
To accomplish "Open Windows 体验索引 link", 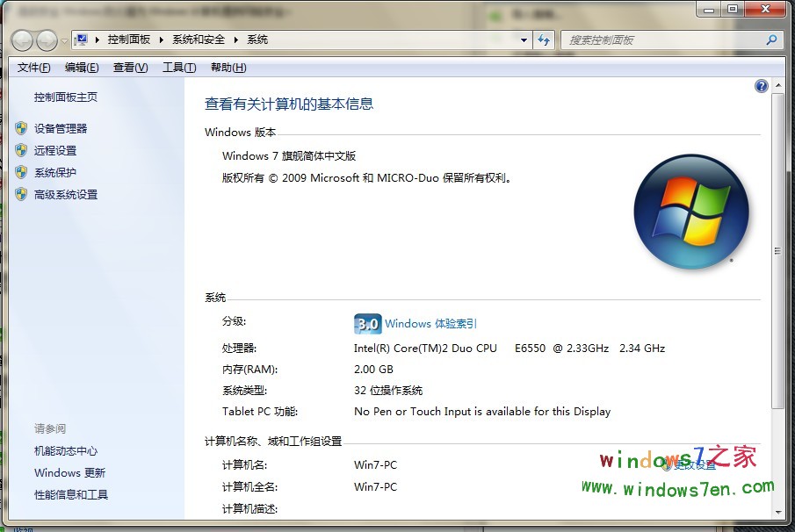I will coord(430,324).
